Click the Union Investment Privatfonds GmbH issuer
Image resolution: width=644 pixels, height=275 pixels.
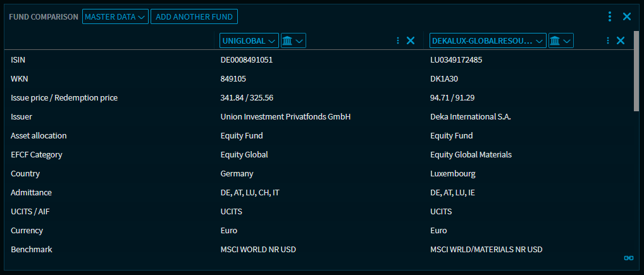coord(285,117)
